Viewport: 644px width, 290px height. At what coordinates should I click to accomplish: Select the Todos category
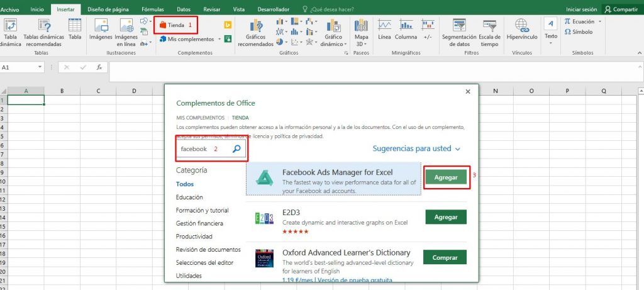click(x=185, y=184)
